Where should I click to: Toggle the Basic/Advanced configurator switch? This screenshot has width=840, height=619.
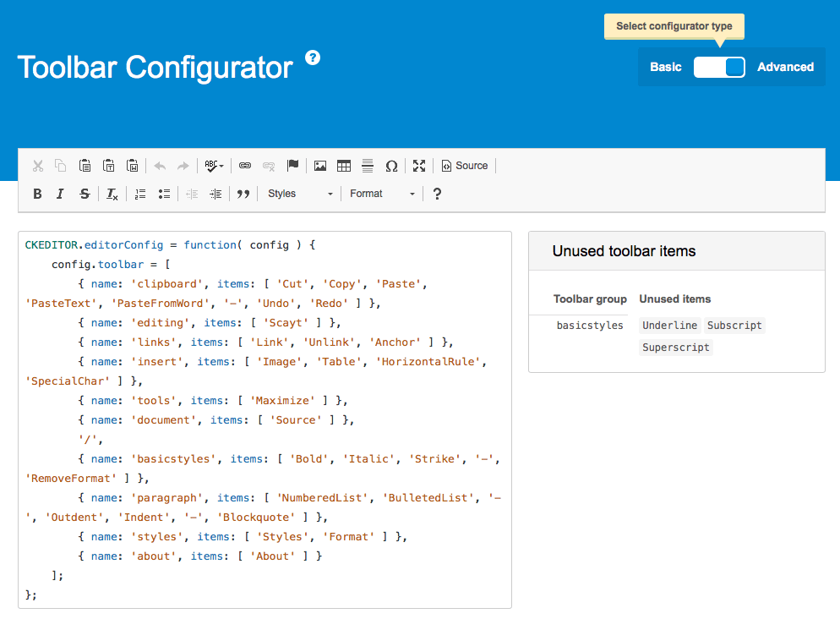[719, 67]
